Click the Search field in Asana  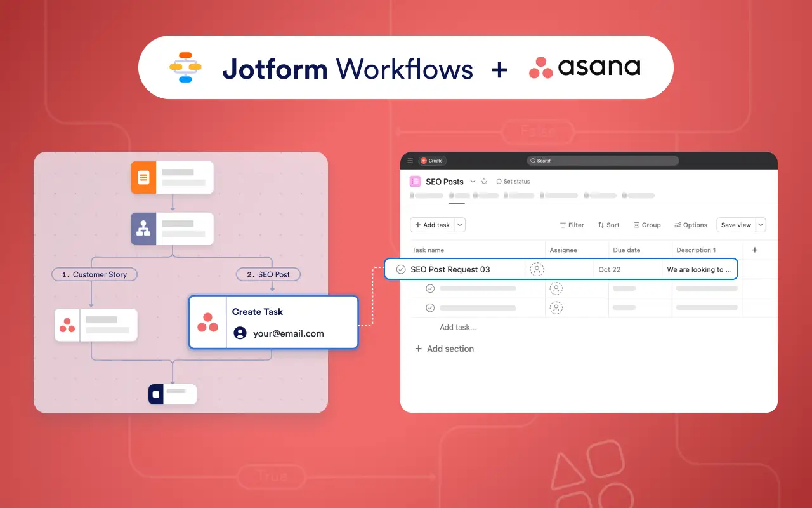tap(603, 161)
